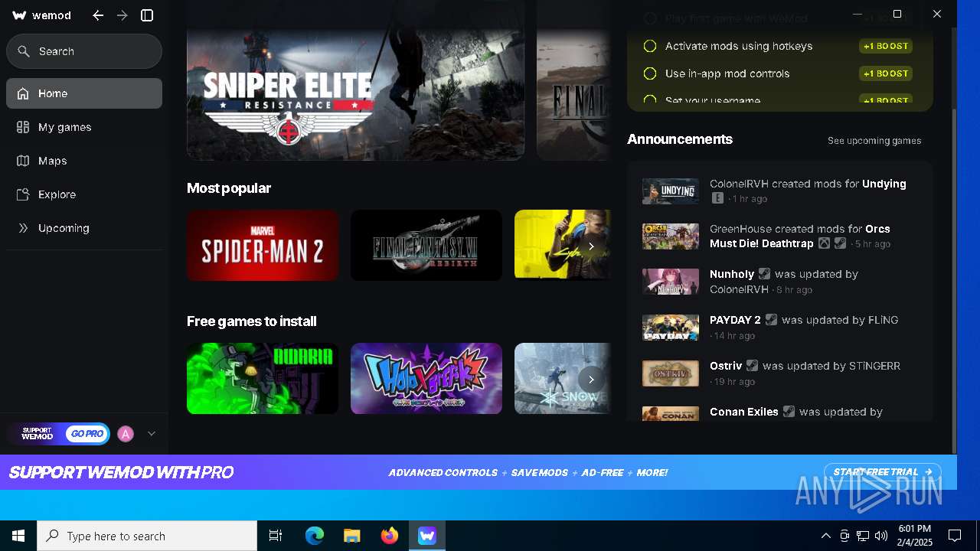Open the Ostriv announcement thumbnail
980x551 pixels.
point(671,373)
